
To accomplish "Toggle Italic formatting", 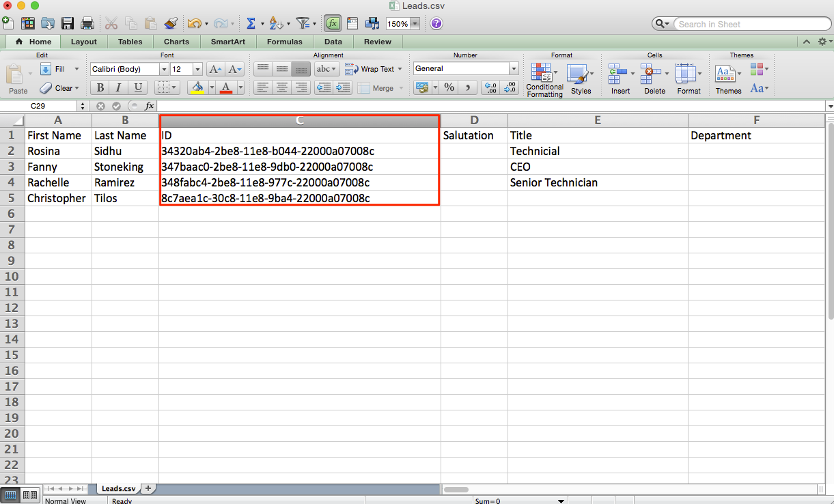I will [119, 87].
